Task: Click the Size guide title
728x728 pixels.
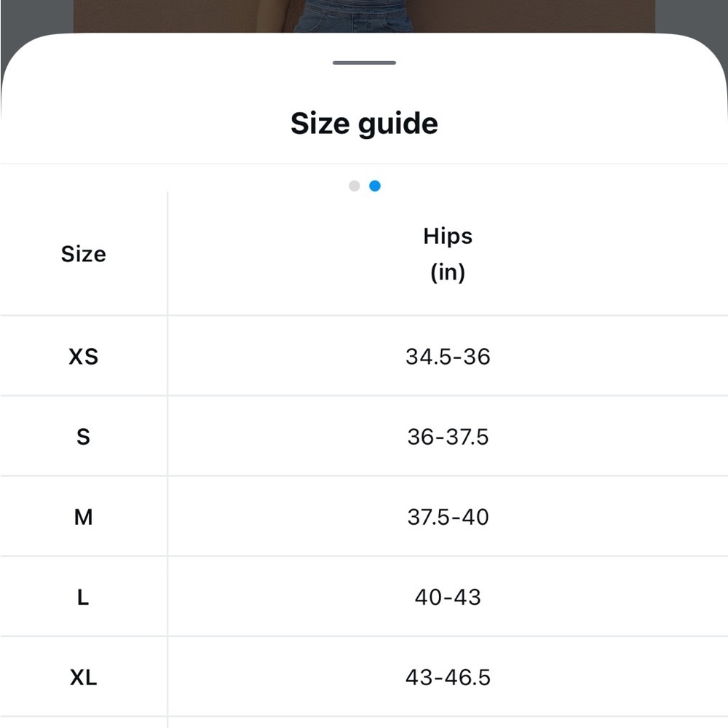Action: click(364, 124)
